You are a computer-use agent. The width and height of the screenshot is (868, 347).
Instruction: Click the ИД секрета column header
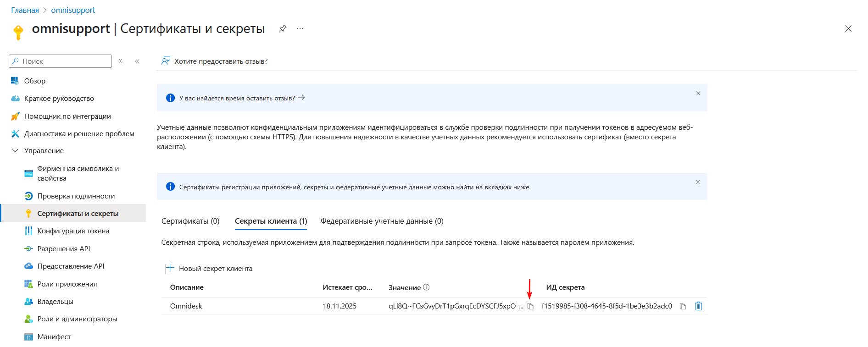[x=565, y=287]
